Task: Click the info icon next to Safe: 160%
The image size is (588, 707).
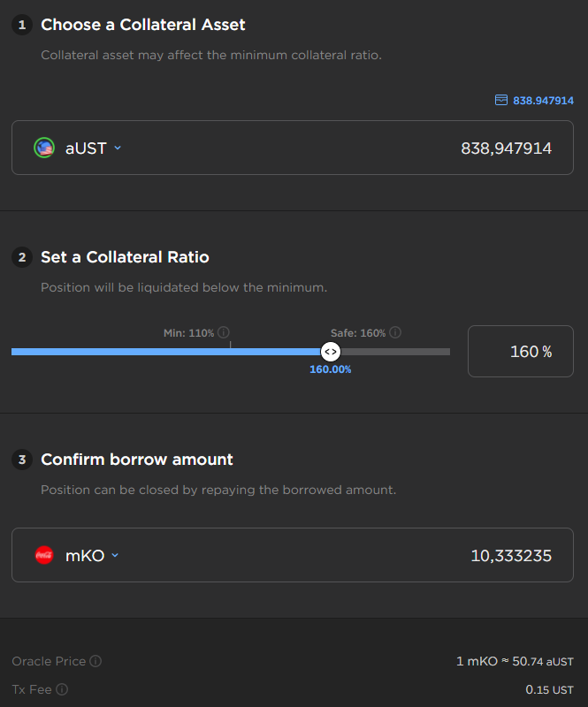Action: [395, 333]
